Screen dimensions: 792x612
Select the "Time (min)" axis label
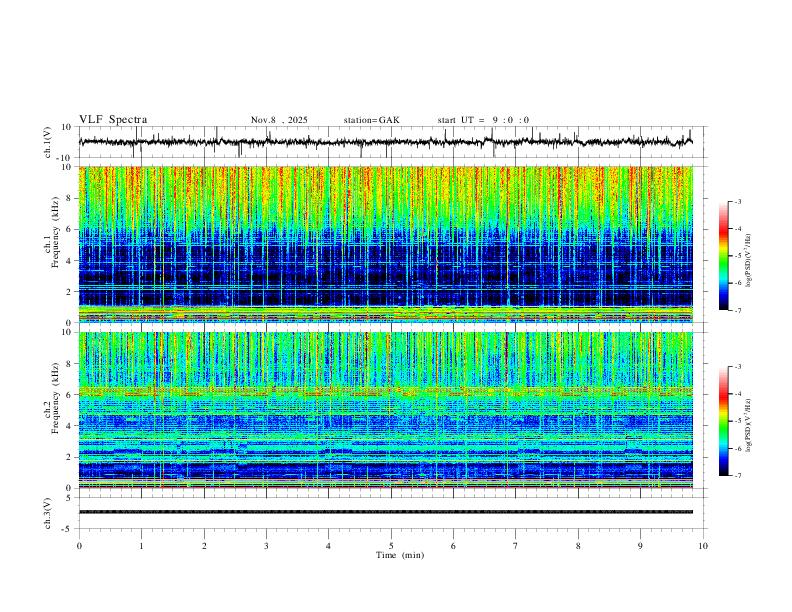click(x=400, y=555)
